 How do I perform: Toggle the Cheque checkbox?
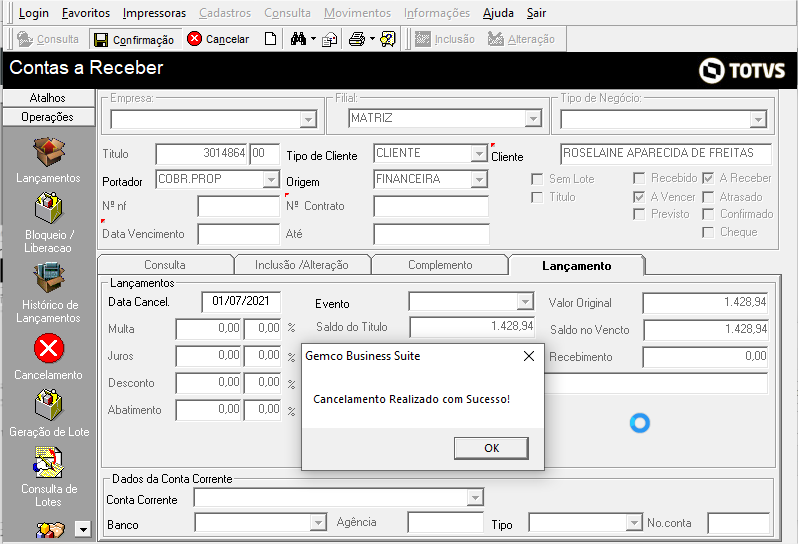708,233
